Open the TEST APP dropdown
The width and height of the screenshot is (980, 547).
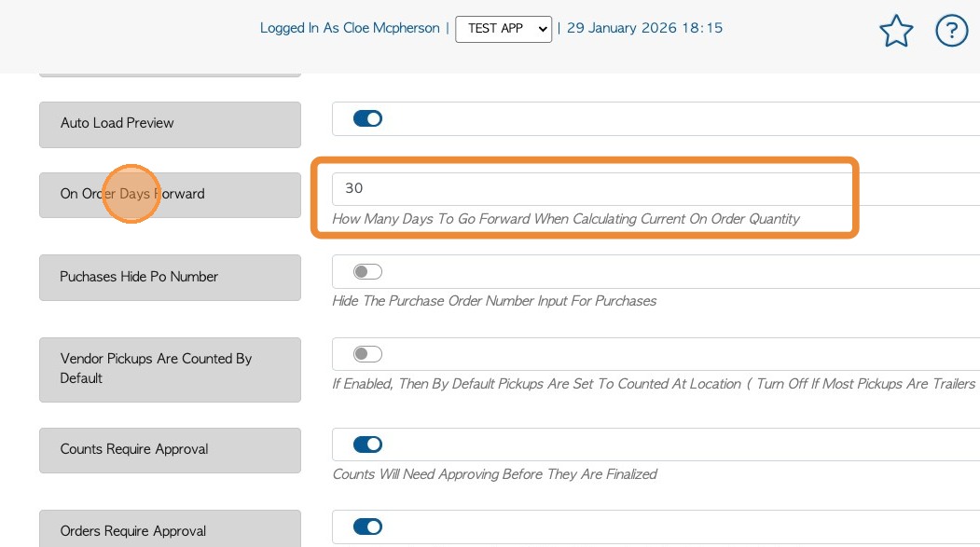click(x=504, y=29)
